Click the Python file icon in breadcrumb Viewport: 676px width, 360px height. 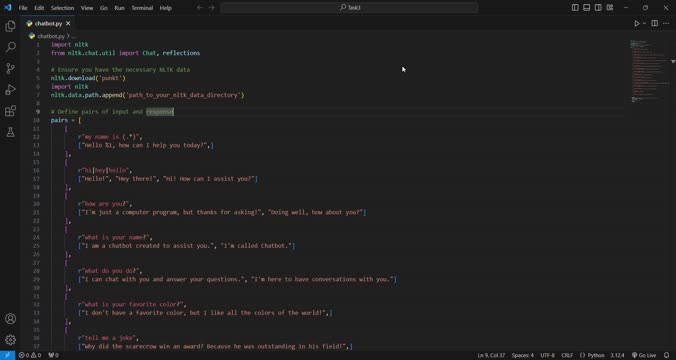click(31, 36)
